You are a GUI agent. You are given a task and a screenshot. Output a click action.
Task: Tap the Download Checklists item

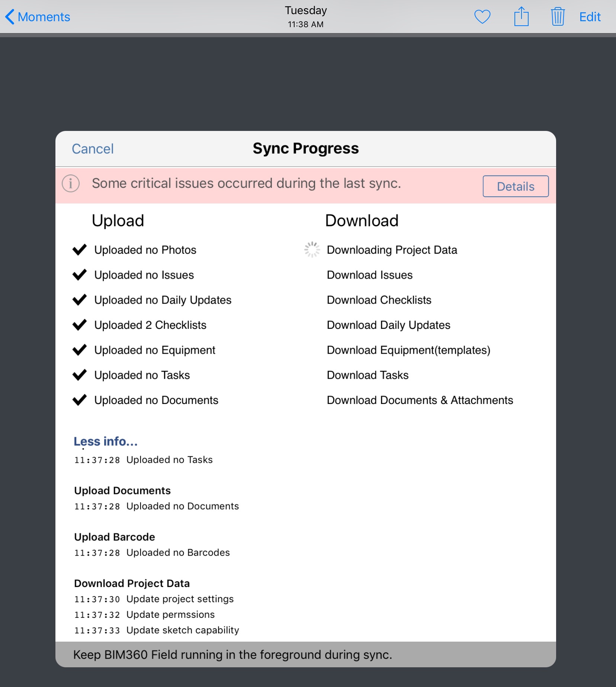coord(379,300)
